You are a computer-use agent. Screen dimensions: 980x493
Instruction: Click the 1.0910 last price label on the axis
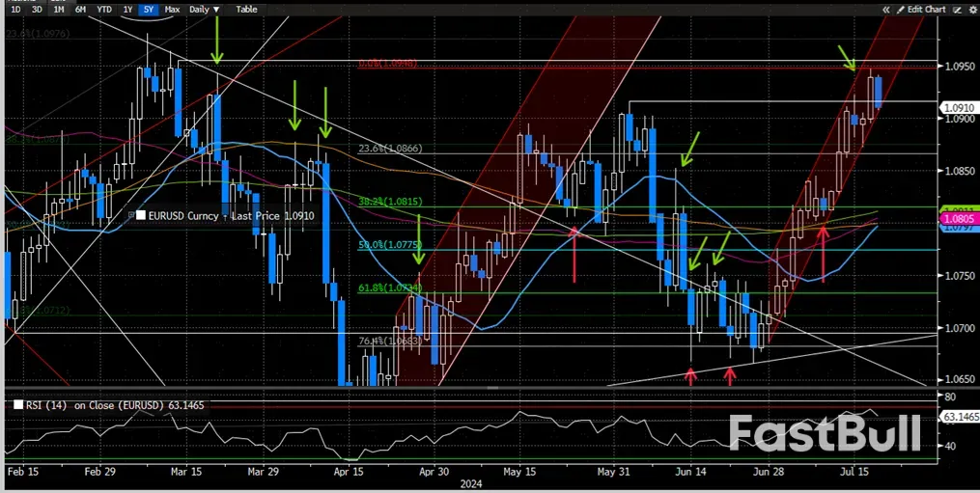(957, 107)
